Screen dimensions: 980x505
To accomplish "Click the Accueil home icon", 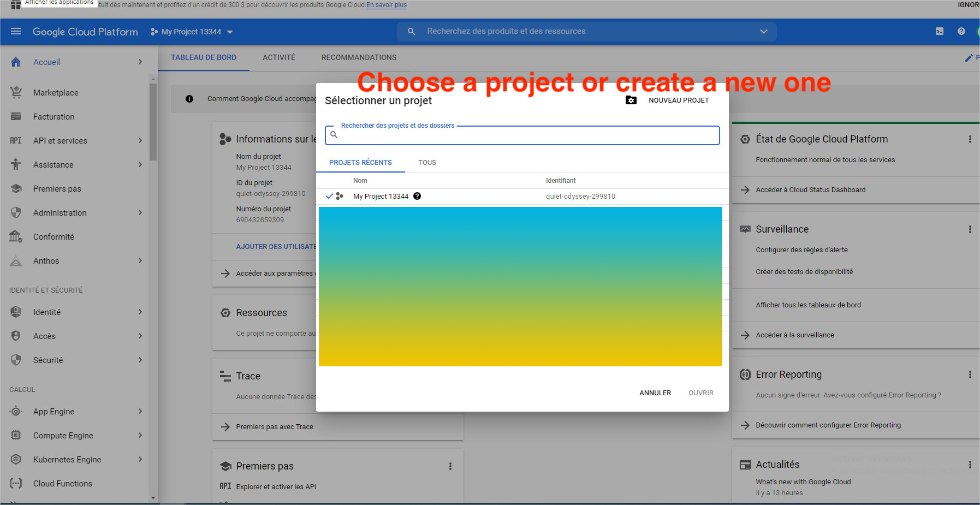I will coord(16,62).
